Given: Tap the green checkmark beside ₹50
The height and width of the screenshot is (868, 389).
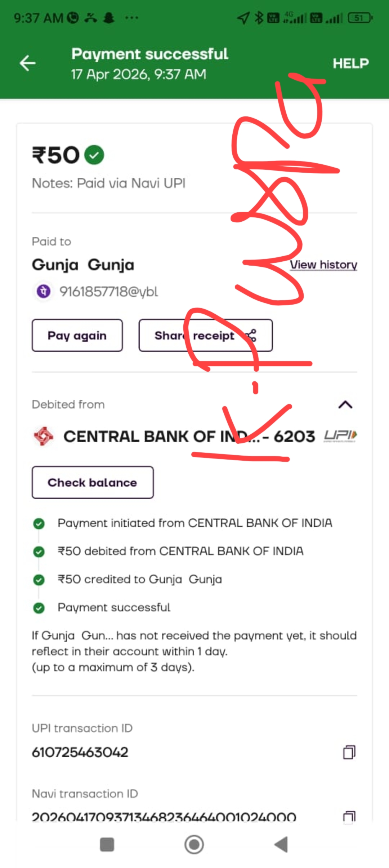Looking at the screenshot, I should (94, 155).
